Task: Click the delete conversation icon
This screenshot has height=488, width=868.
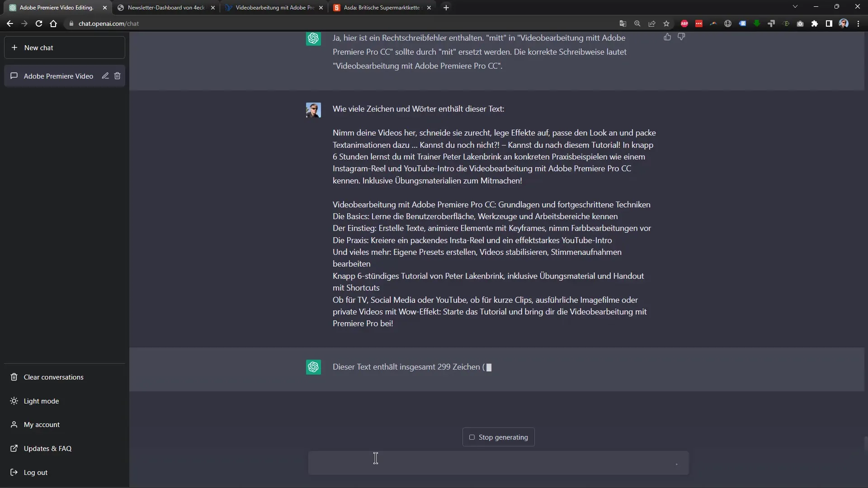Action: (118, 75)
